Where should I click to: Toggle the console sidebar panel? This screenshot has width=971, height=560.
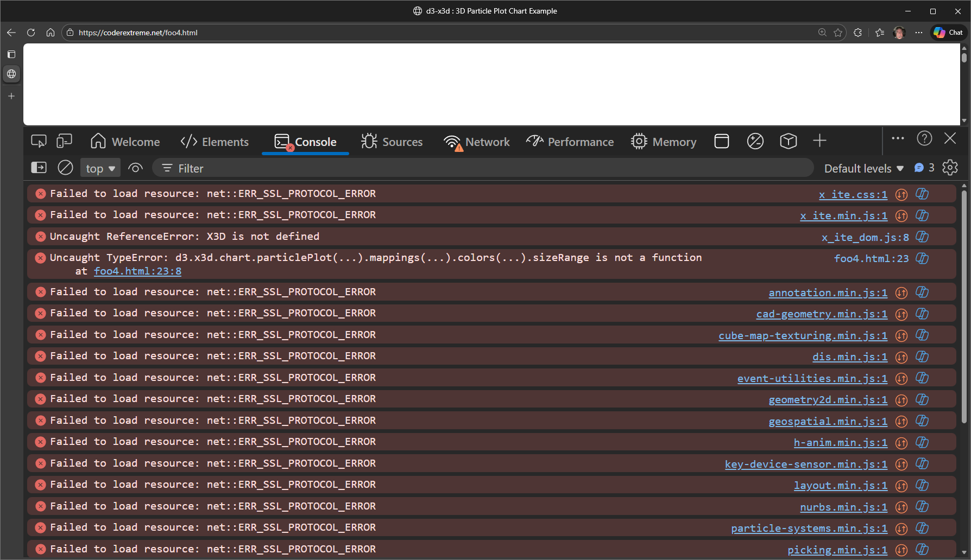pyautogui.click(x=39, y=168)
